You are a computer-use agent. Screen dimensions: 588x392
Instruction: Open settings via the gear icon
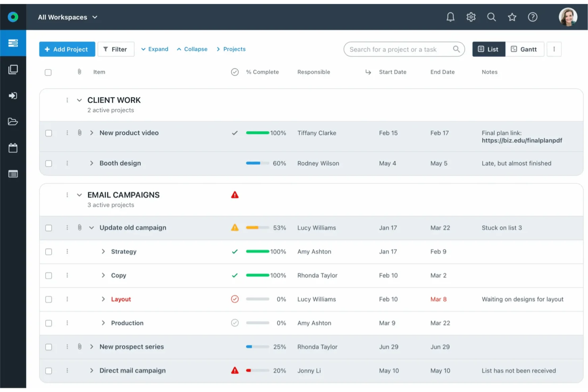pos(471,17)
